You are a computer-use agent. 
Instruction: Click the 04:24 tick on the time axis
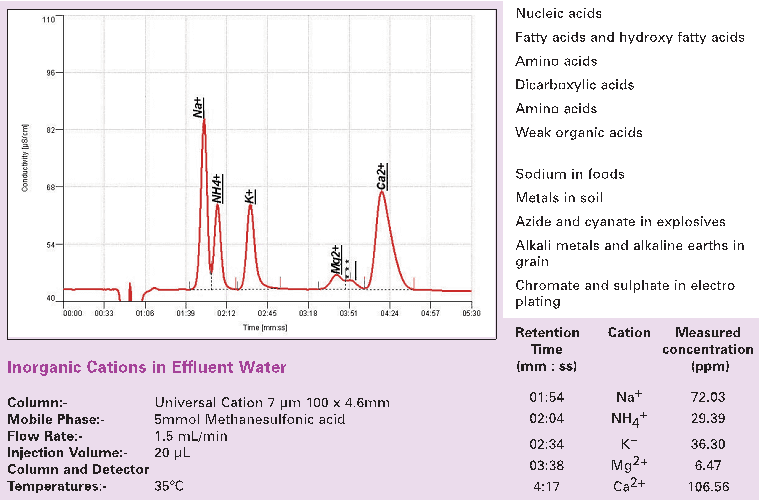click(x=389, y=313)
